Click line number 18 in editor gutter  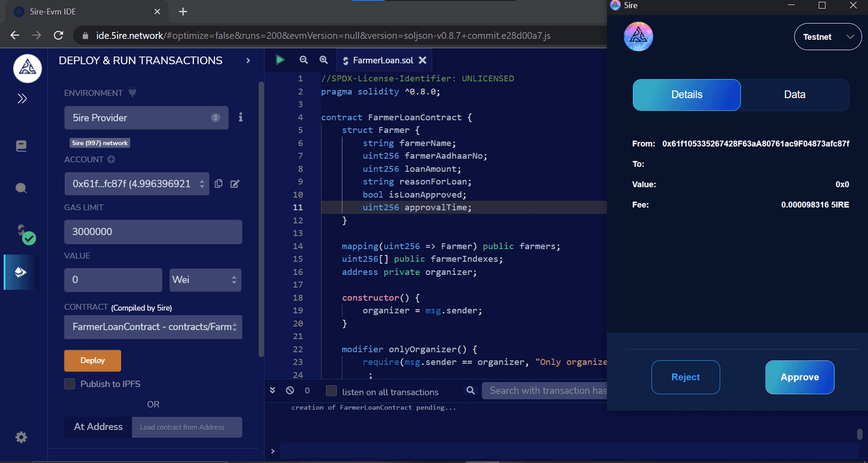(x=298, y=298)
